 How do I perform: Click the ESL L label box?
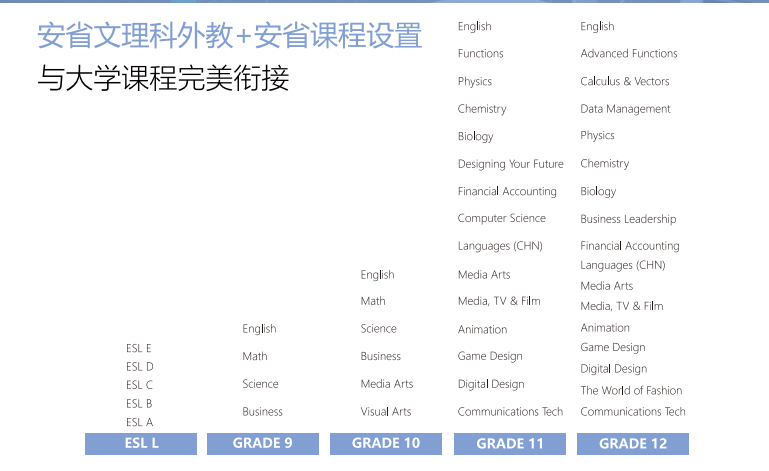click(x=141, y=444)
